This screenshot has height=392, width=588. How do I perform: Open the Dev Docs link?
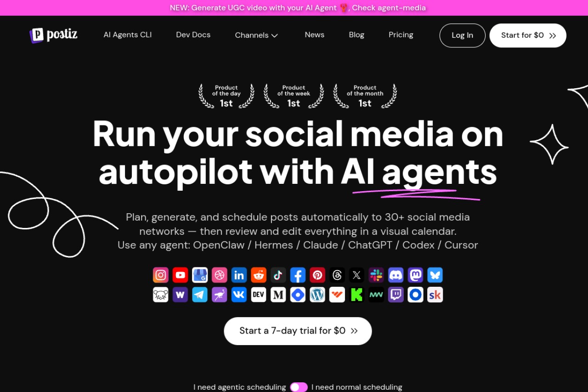[193, 35]
